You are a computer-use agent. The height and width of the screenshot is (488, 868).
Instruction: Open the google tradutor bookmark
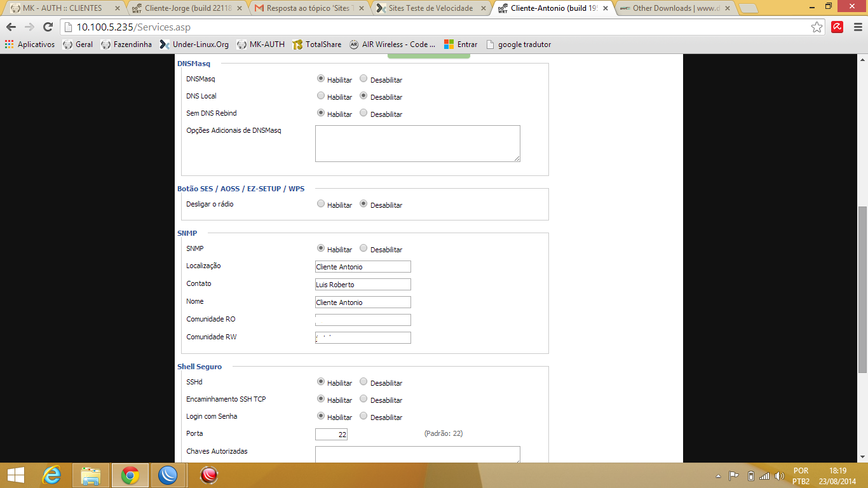[x=518, y=44]
